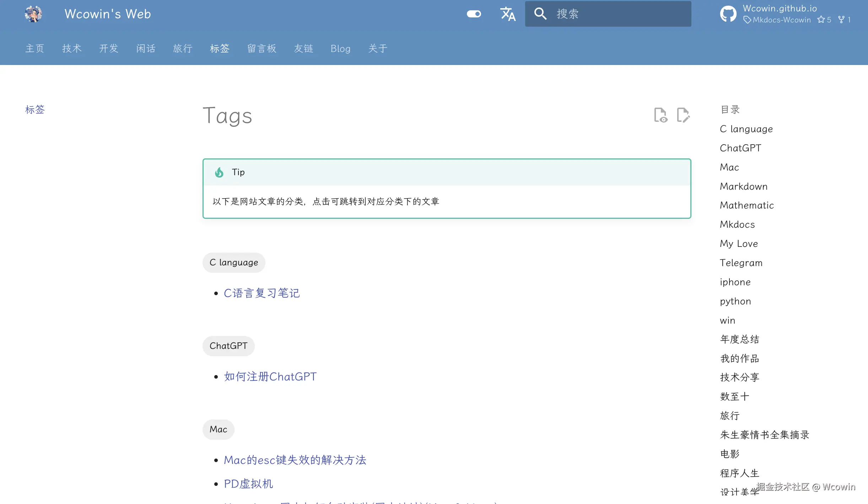The image size is (868, 504).
Task: Click the view source page icon
Action: [x=661, y=115]
